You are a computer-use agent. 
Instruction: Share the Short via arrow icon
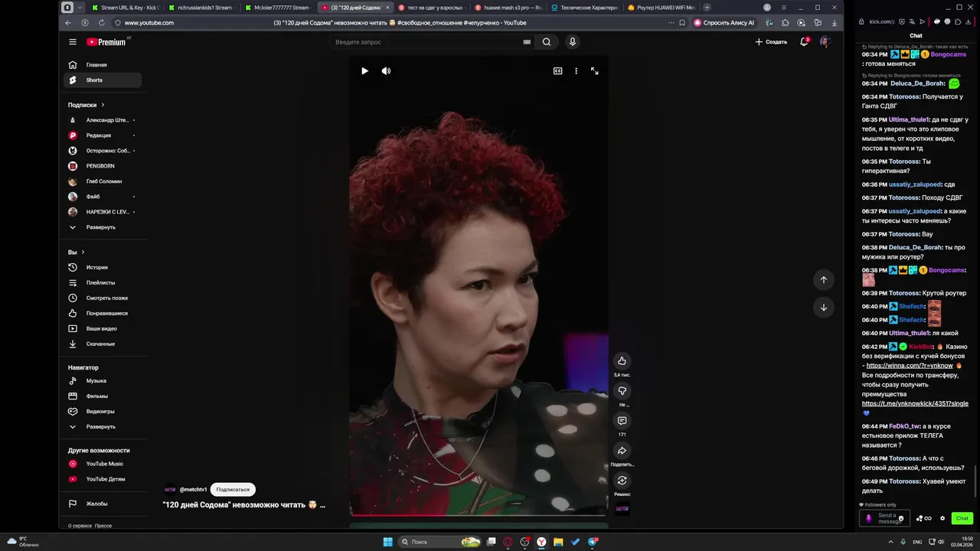click(622, 451)
